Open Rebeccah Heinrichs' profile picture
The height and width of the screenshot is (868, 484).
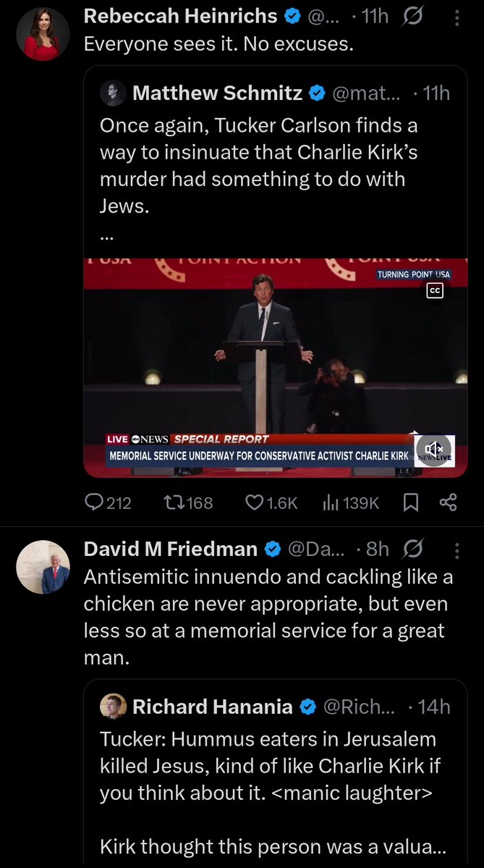tap(43, 34)
